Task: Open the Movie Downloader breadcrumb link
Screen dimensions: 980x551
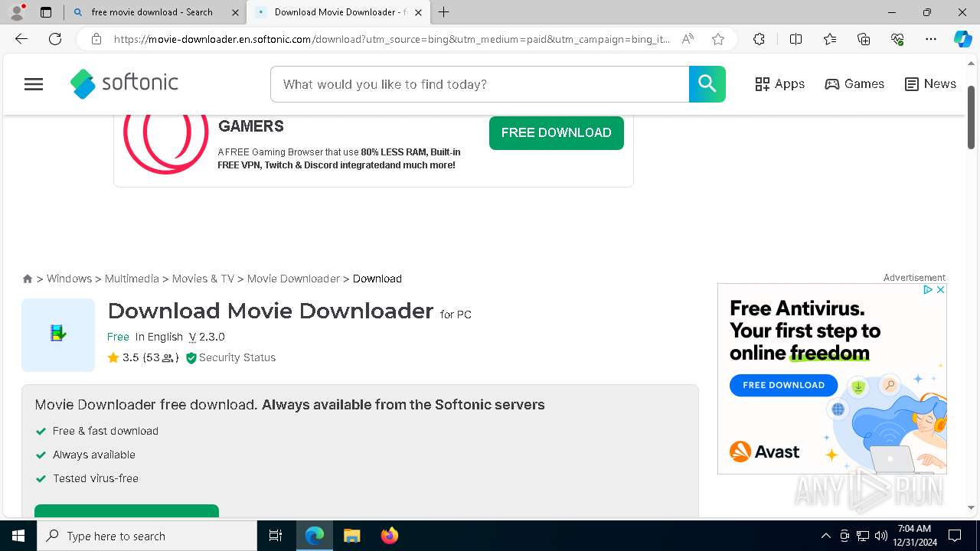Action: (293, 279)
